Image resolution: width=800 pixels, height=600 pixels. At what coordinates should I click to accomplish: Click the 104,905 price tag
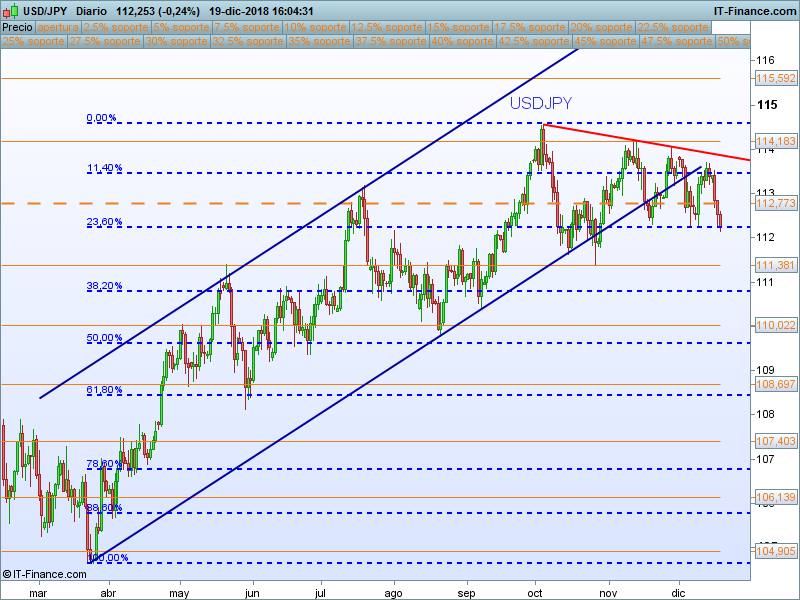(776, 552)
